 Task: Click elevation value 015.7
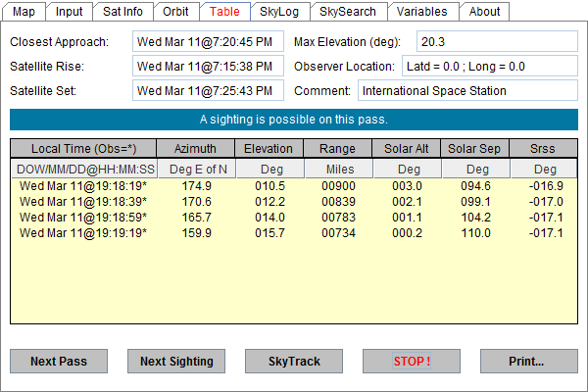[x=270, y=233]
